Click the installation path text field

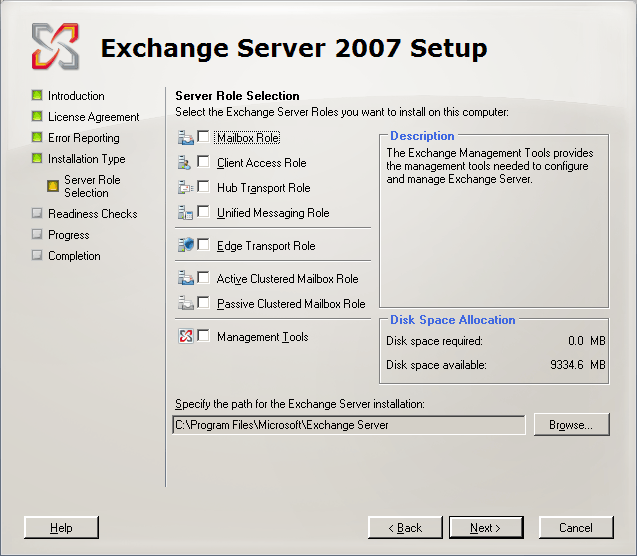point(349,425)
